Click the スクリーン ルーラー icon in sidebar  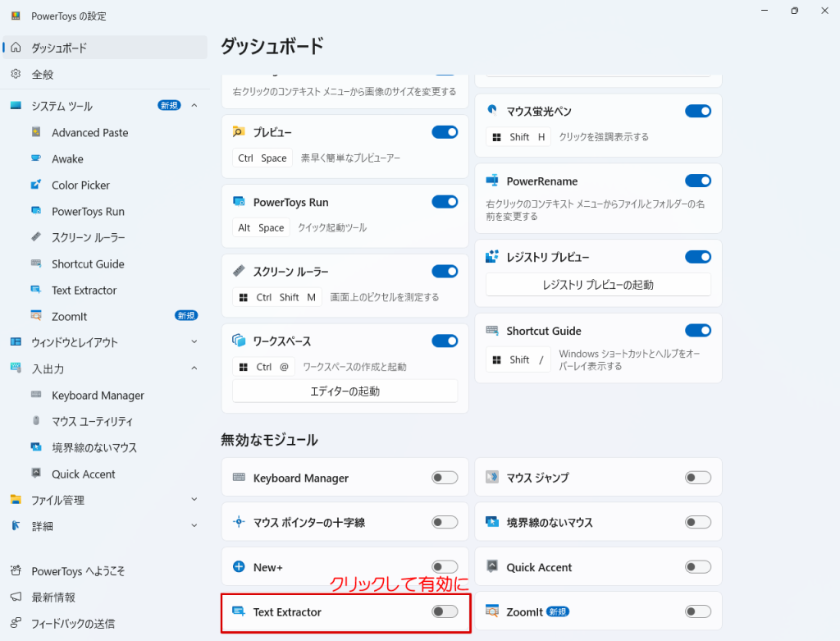click(x=36, y=237)
